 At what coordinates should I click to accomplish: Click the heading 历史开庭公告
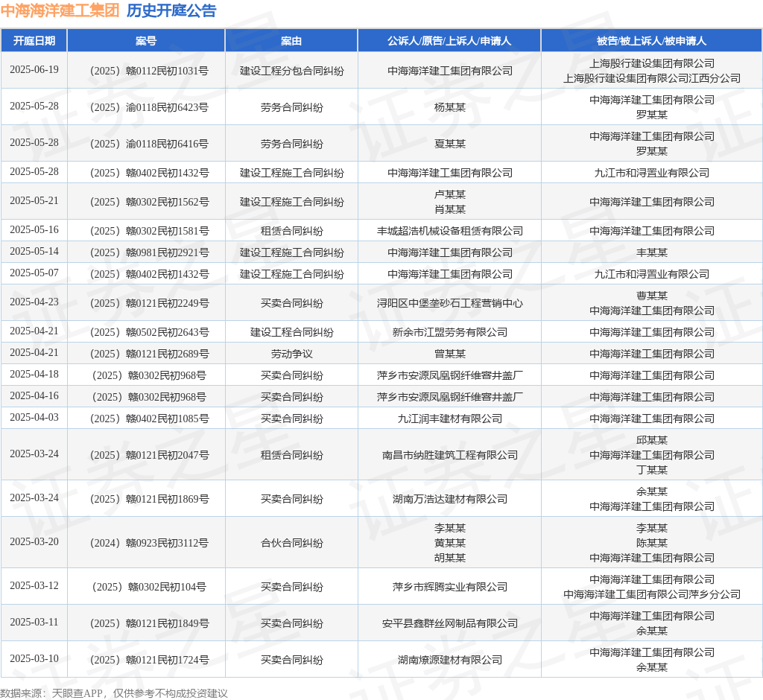(x=171, y=10)
